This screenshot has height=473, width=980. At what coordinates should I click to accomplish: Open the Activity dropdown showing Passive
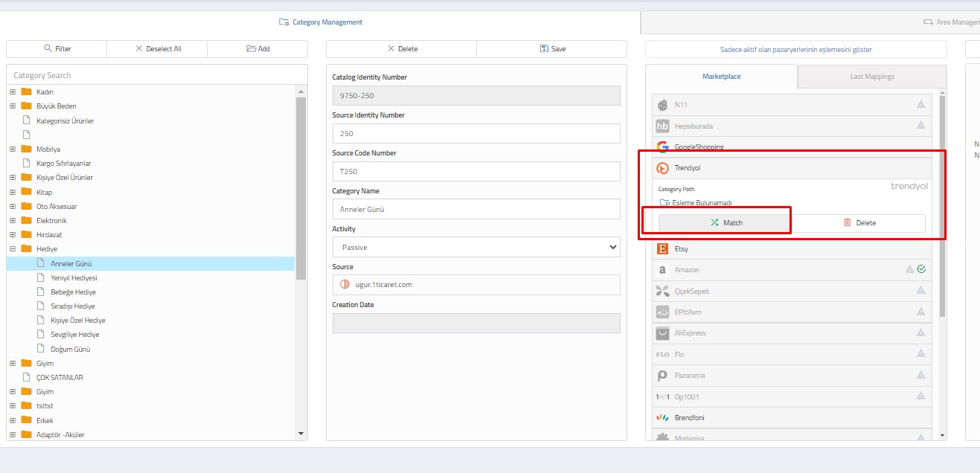coord(475,247)
